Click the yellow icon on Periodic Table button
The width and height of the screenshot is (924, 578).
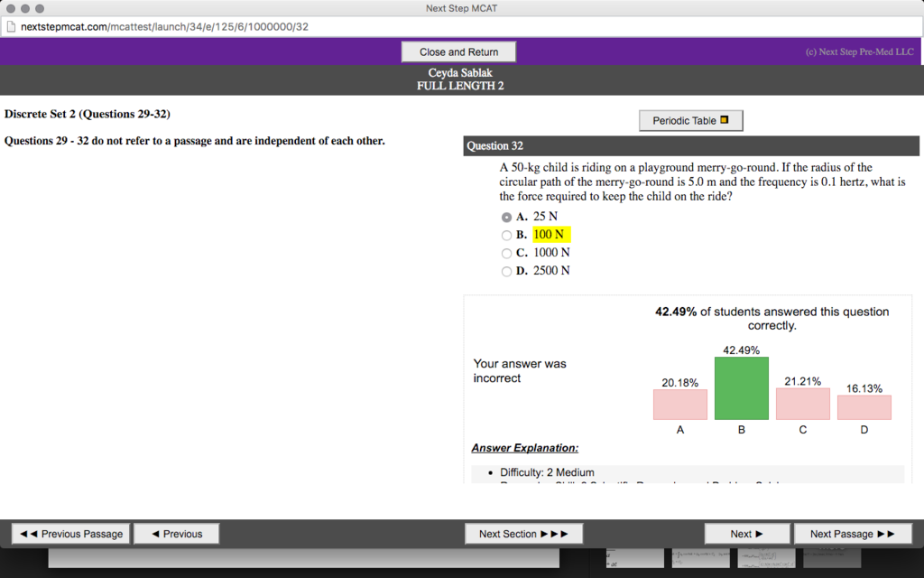point(724,120)
